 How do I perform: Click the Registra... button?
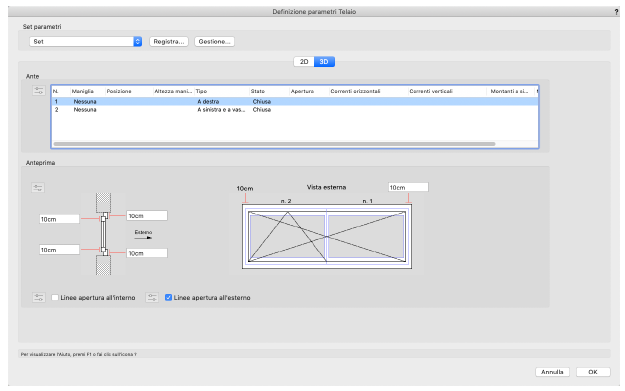coord(169,41)
